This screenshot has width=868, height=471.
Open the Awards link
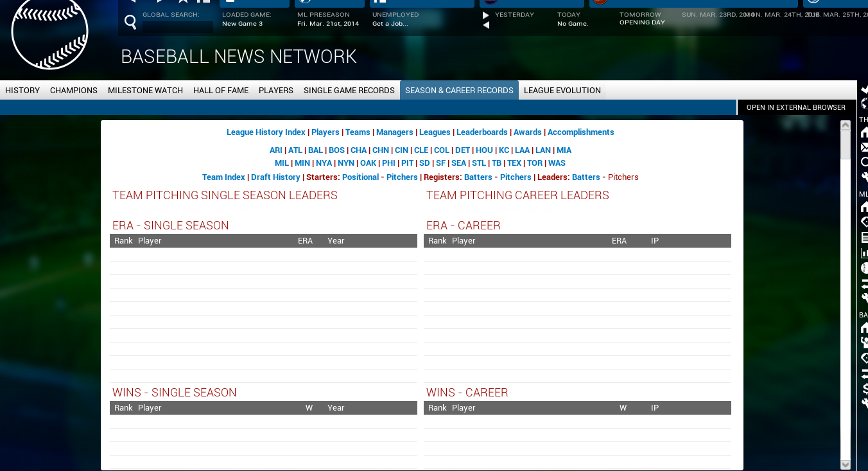click(x=528, y=132)
